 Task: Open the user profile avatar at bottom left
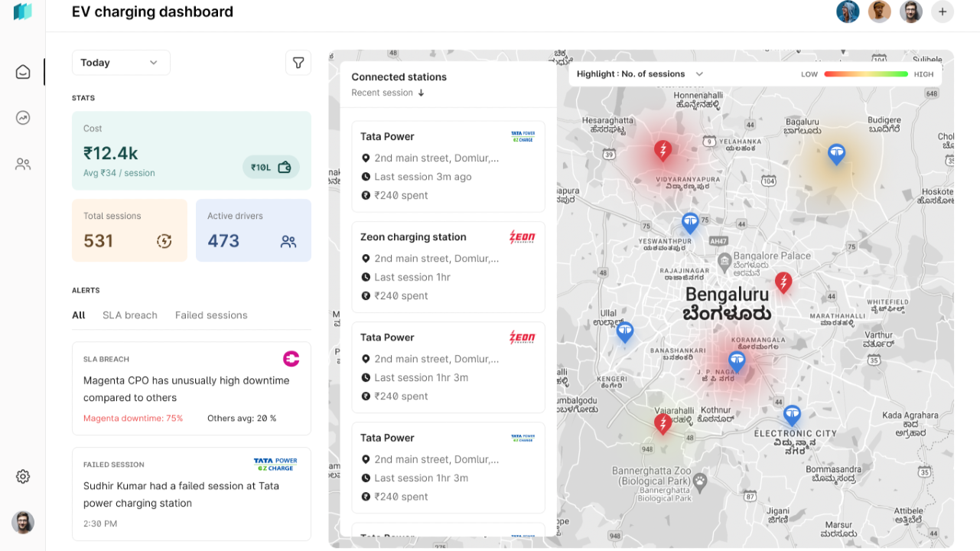(23, 523)
